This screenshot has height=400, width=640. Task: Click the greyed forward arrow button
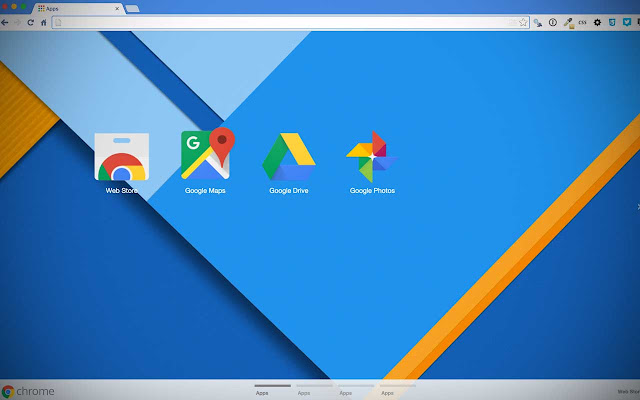17,22
